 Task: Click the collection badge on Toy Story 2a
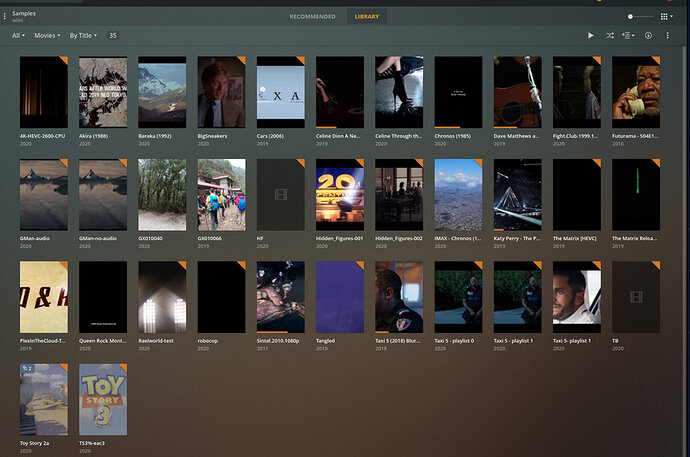pyautogui.click(x=28, y=369)
